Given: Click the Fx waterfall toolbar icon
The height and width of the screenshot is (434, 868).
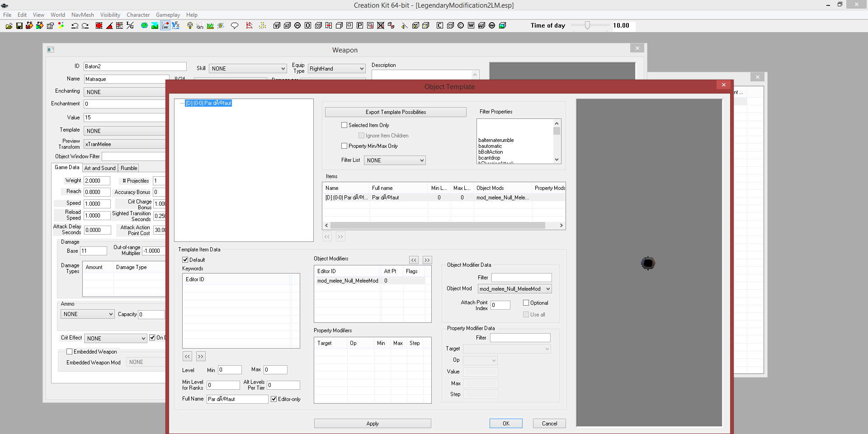Looking at the screenshot, I should (x=176, y=26).
